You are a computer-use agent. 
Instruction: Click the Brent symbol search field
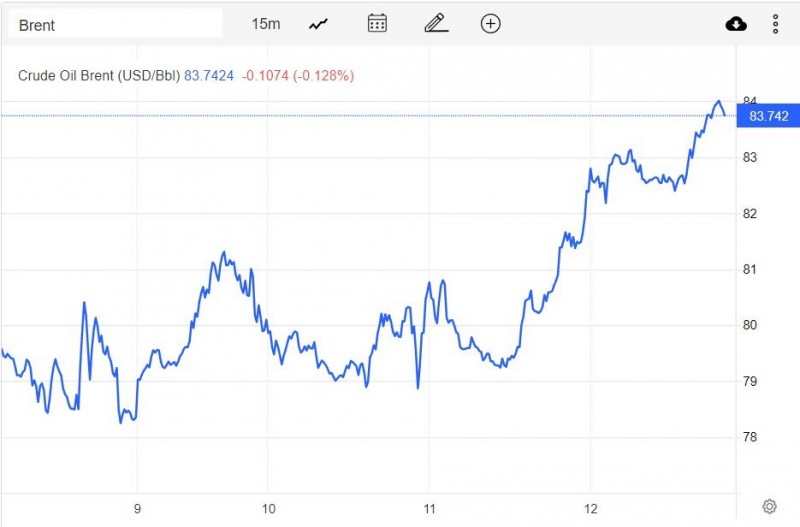coord(115,24)
